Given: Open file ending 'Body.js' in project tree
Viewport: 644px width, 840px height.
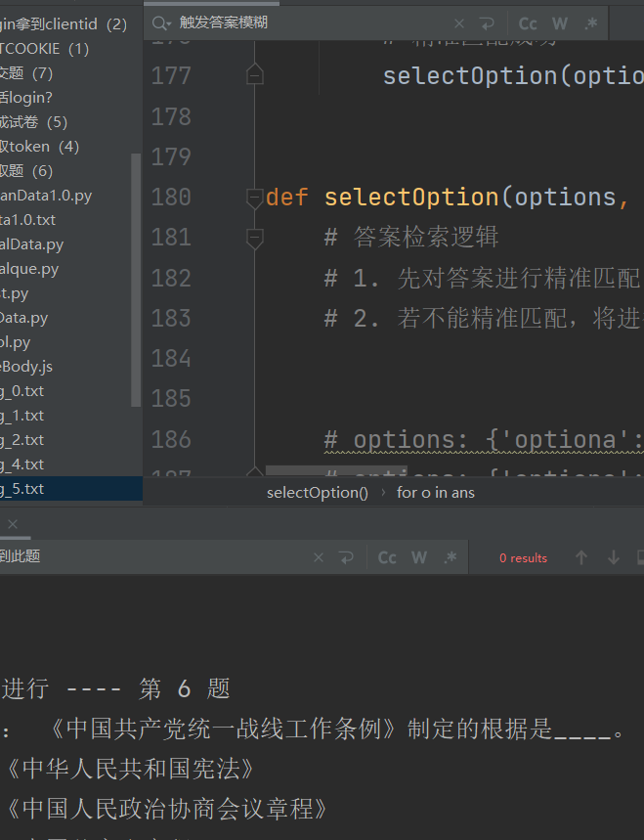Looking at the screenshot, I should 26,367.
